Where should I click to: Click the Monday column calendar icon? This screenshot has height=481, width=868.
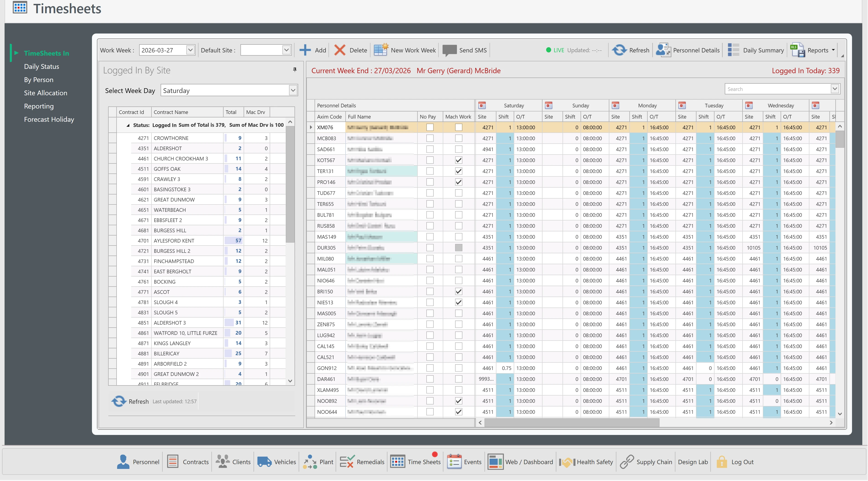(x=615, y=105)
